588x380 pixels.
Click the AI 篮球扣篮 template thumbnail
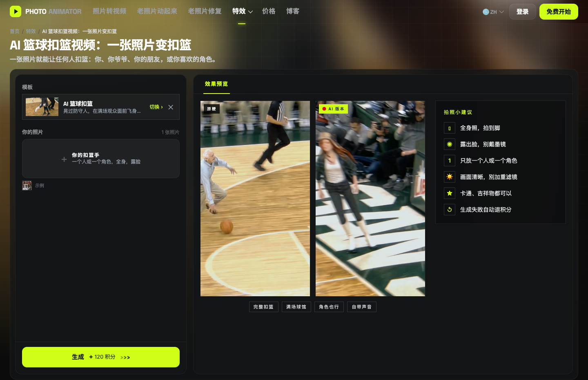(42, 107)
